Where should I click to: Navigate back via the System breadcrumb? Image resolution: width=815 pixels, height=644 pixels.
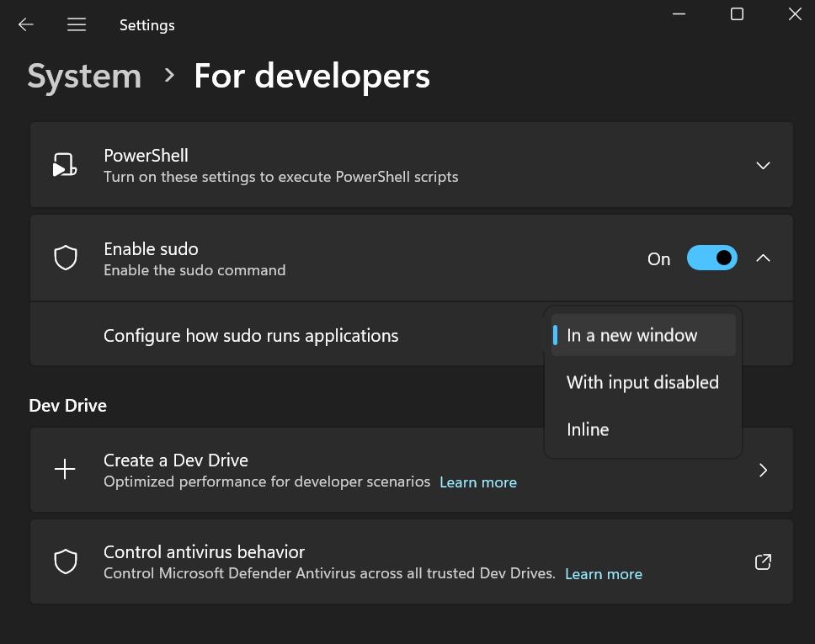coord(83,76)
